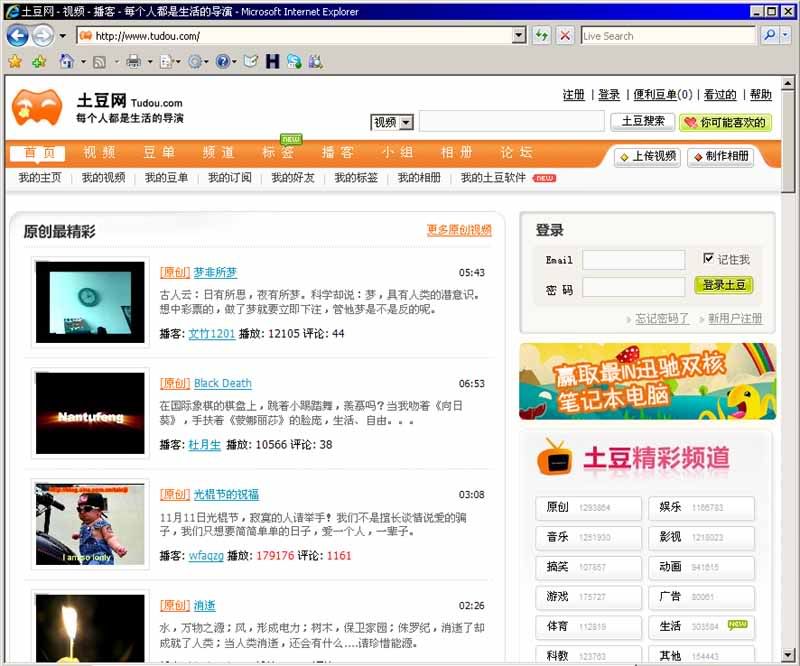
Task: Select the 论坛 navigation tab
Action: pos(516,152)
